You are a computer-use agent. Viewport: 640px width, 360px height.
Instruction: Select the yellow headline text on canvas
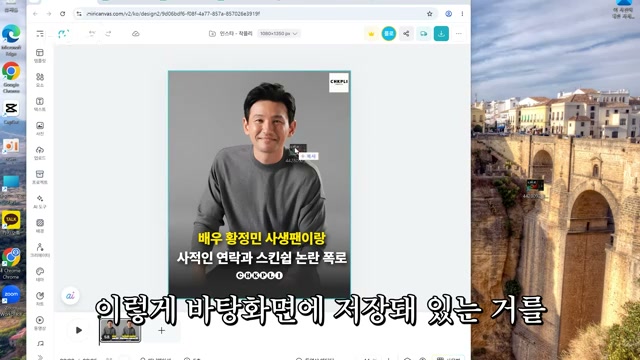pyautogui.click(x=262, y=238)
